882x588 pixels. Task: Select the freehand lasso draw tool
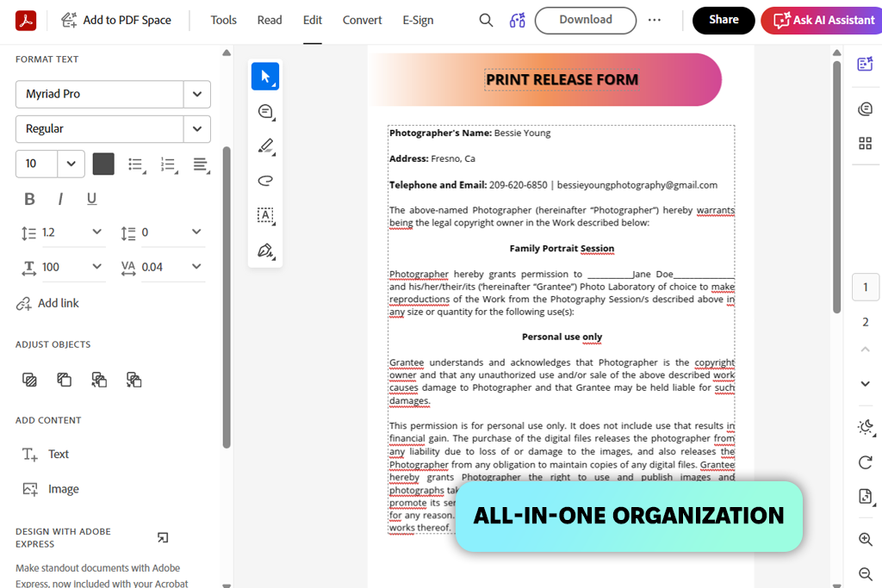click(x=265, y=181)
